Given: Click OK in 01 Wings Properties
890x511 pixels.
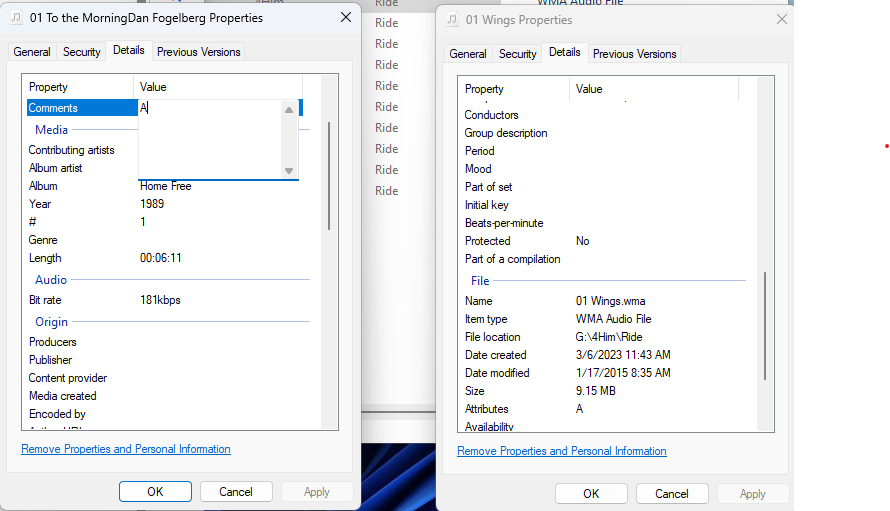Looking at the screenshot, I should pyautogui.click(x=591, y=493).
